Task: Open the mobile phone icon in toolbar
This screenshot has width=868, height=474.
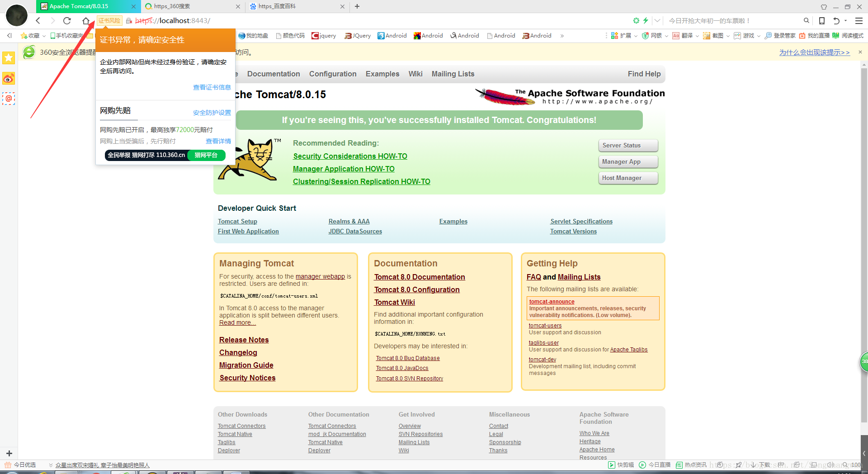Action: click(822, 21)
